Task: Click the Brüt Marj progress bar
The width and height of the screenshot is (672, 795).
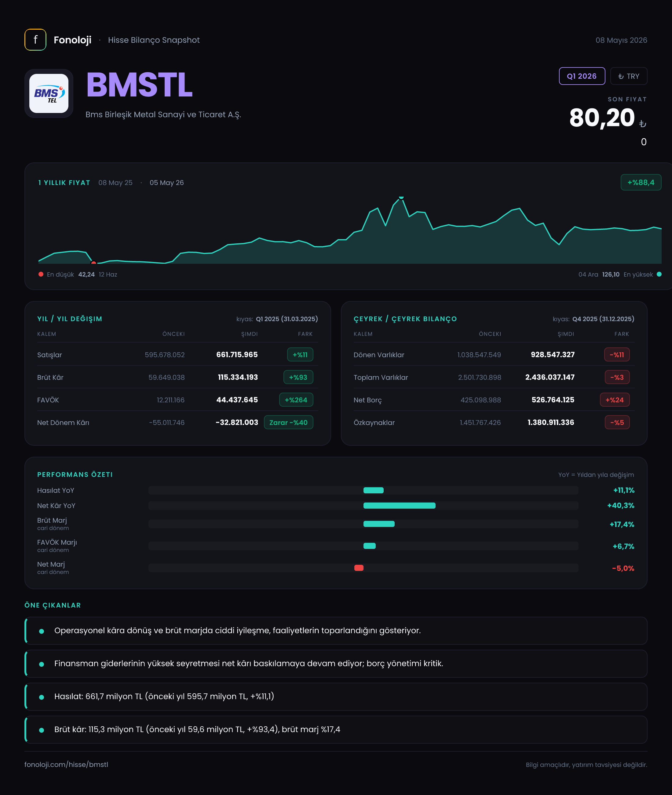Action: click(363, 524)
